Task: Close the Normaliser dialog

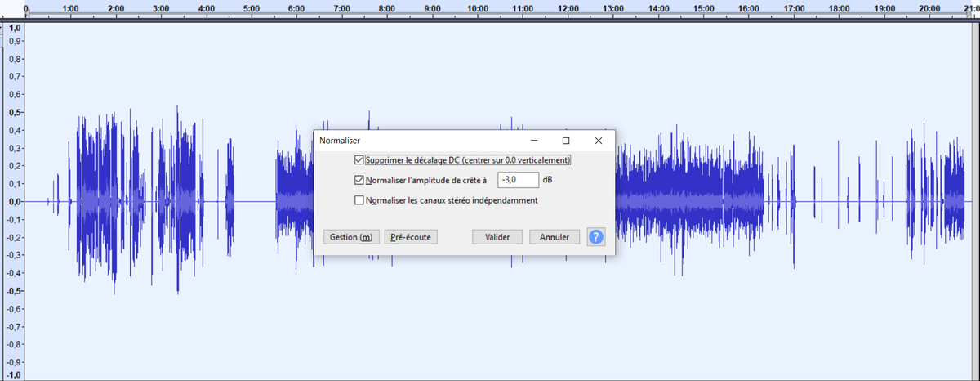Action: pyautogui.click(x=599, y=141)
